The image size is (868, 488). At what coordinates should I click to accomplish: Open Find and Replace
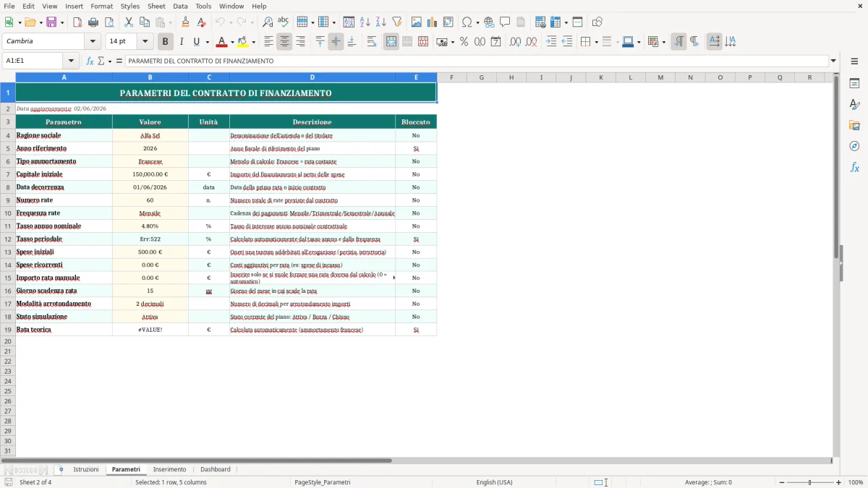tap(268, 22)
